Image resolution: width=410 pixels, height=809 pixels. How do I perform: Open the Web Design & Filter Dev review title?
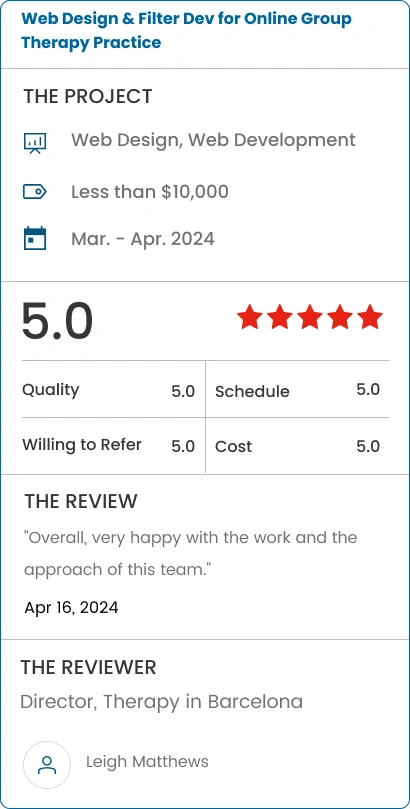tap(186, 30)
